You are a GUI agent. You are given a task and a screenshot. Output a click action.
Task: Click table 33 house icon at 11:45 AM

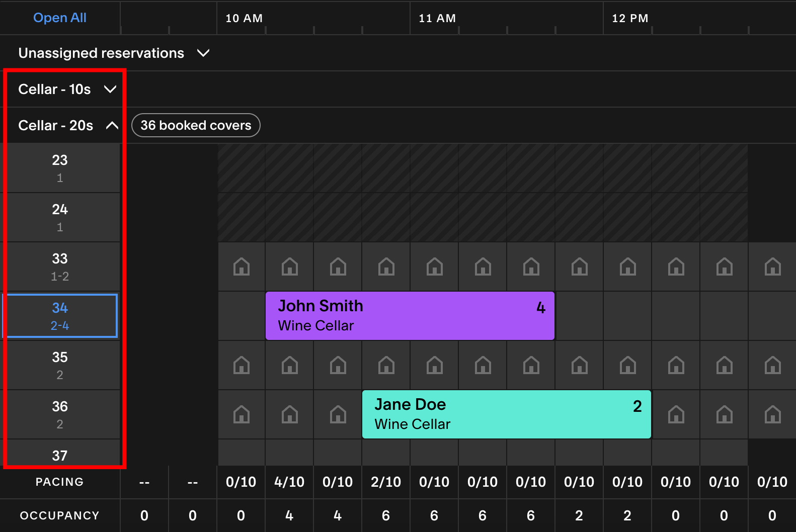580,267
